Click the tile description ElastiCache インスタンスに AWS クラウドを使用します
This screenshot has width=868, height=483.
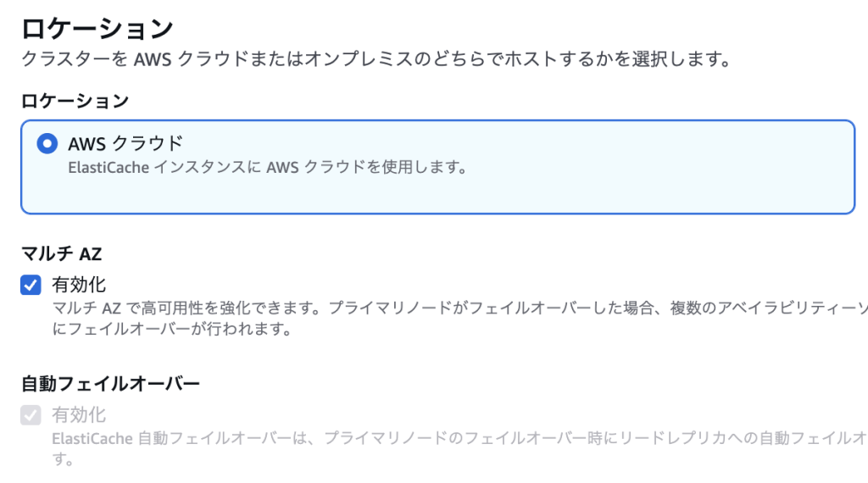pos(268,167)
